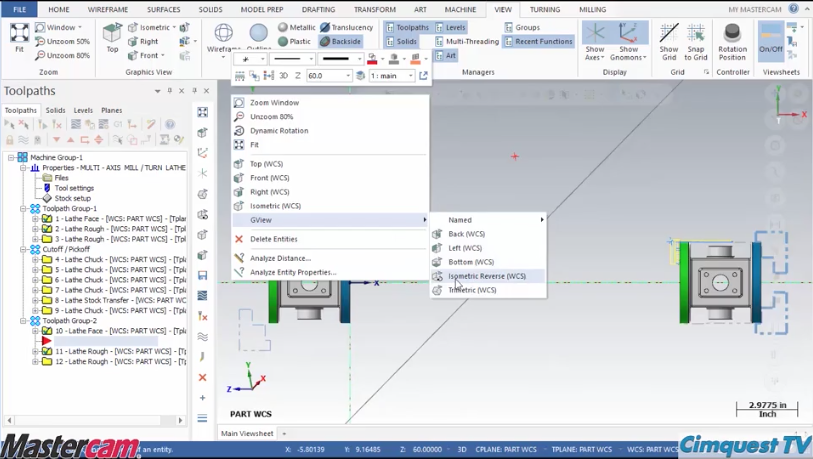Toggle the Art manager button
The image size is (813, 459).
[x=445, y=55]
